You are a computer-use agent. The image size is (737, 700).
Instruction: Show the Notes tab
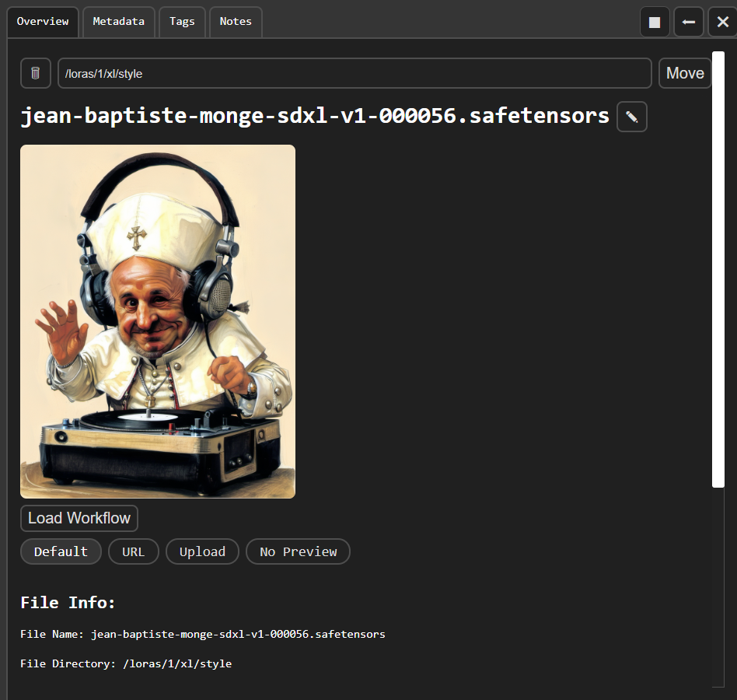pos(236,22)
